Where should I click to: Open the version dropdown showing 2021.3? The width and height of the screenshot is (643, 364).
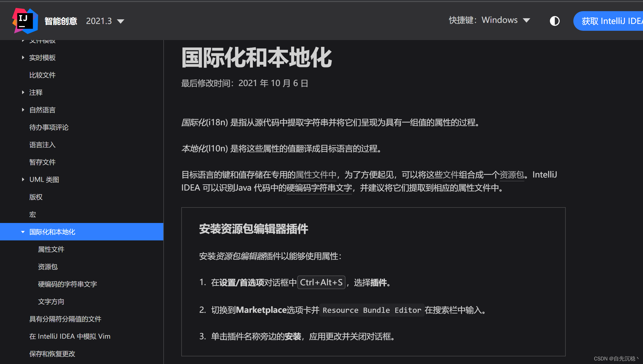point(105,21)
